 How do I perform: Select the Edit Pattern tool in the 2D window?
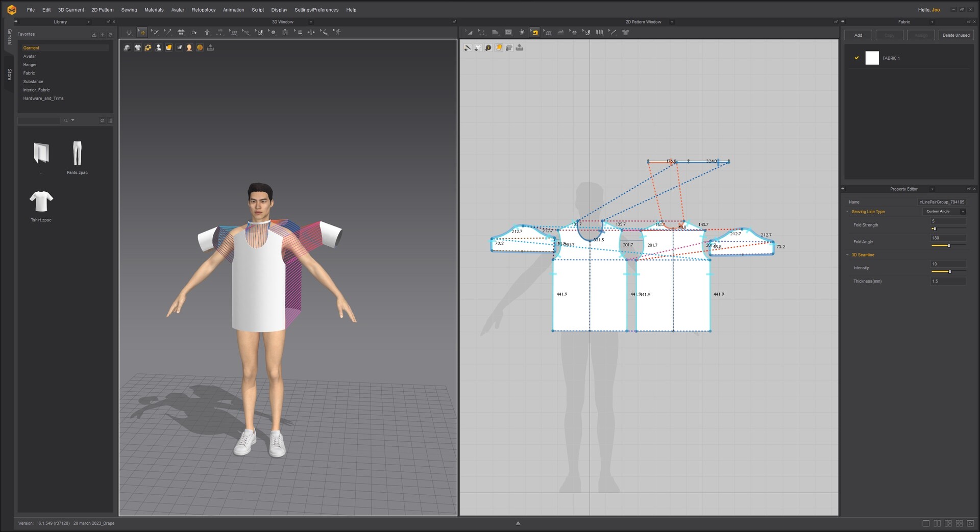coord(481,32)
